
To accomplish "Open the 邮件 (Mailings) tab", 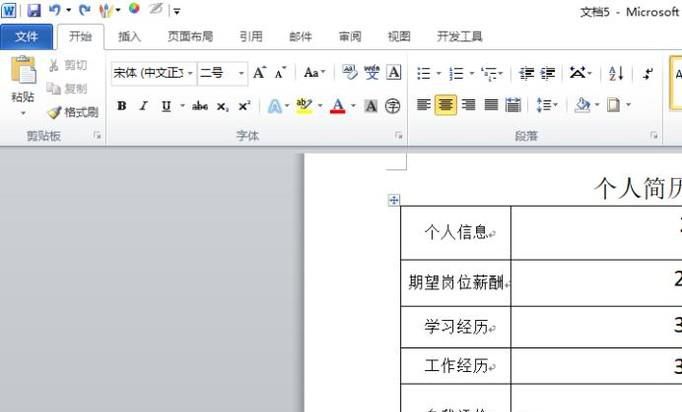I will (301, 37).
